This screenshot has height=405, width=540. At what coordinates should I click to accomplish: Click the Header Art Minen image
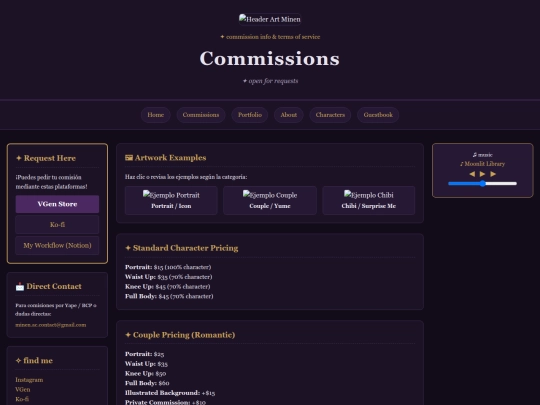point(270,20)
